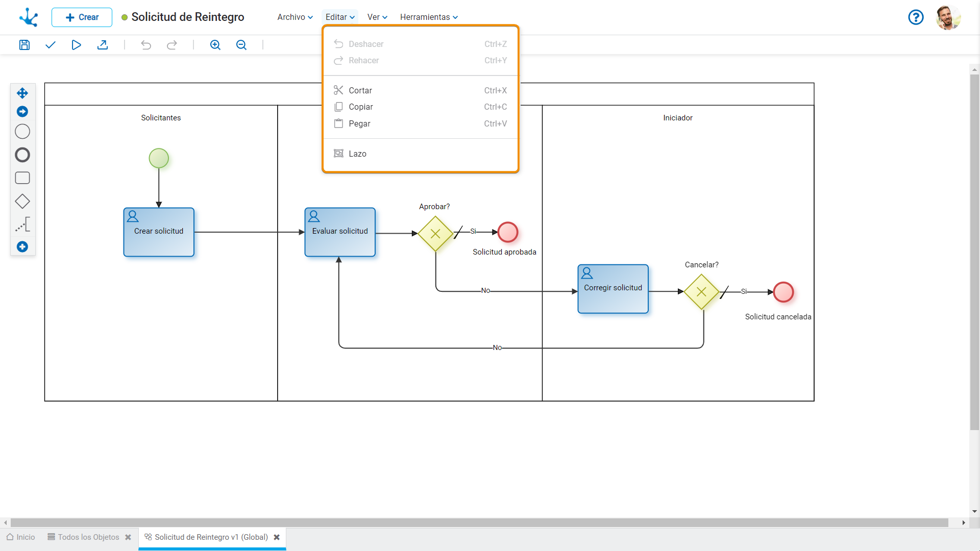980x551 pixels.
Task: Close the Todos los Objetos tab
Action: coord(128,537)
